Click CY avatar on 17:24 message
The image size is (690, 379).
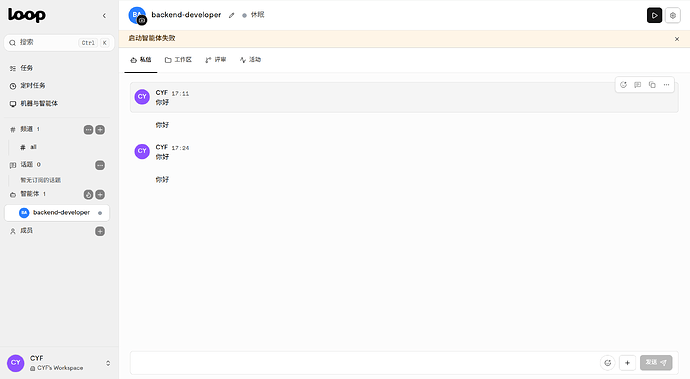click(142, 151)
